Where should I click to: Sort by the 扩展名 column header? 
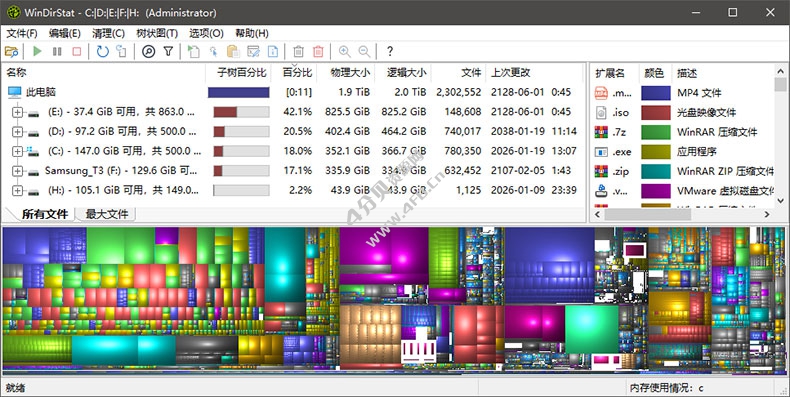[x=615, y=73]
